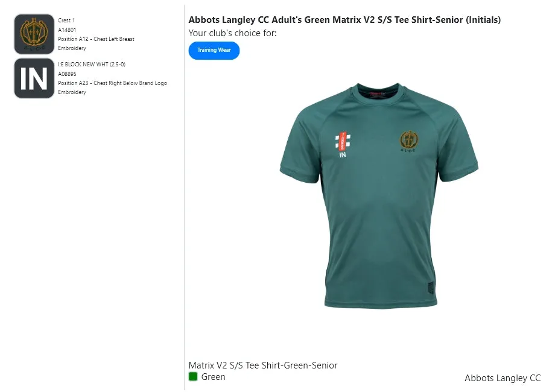This screenshot has height=392, width=555.
Task: Click the product title heading
Action: pyautogui.click(x=344, y=20)
